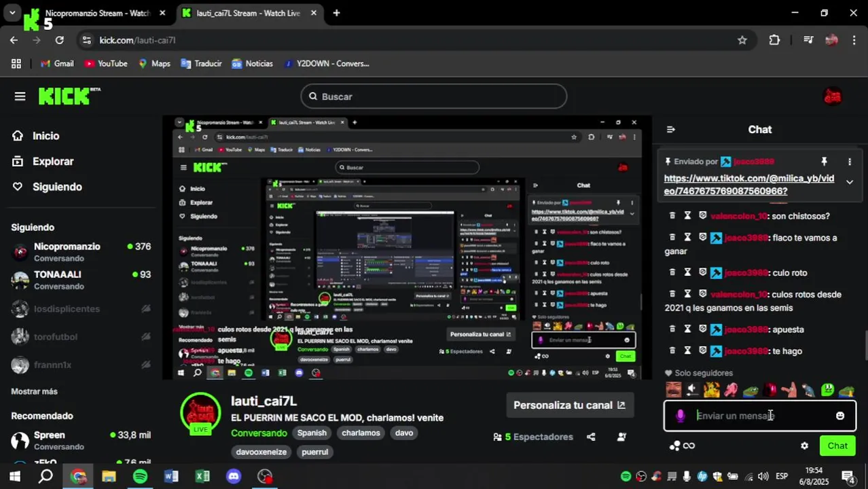Open the pinned message three-dot options menu
868x489 pixels.
849,162
